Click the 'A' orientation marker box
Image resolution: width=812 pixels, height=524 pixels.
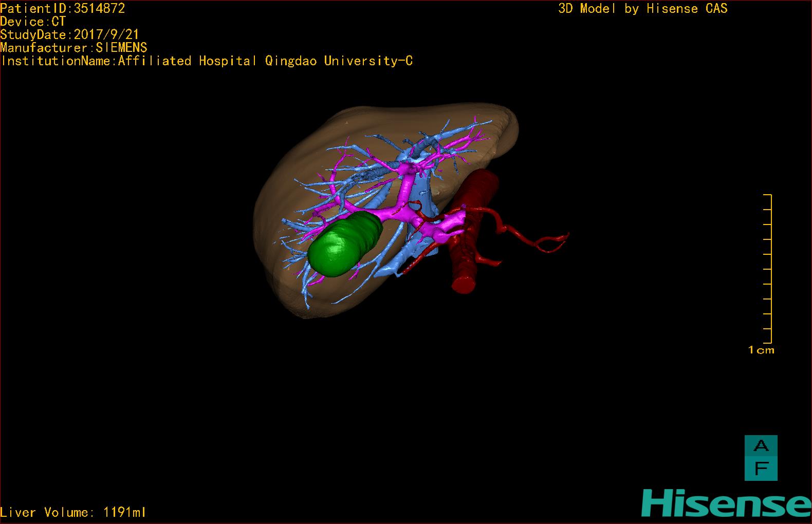click(761, 446)
